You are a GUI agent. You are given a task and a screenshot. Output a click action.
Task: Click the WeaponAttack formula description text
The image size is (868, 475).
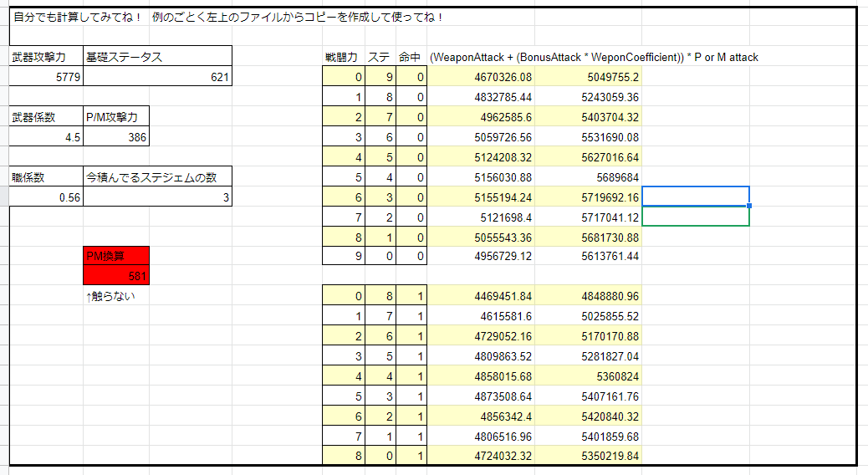click(594, 57)
